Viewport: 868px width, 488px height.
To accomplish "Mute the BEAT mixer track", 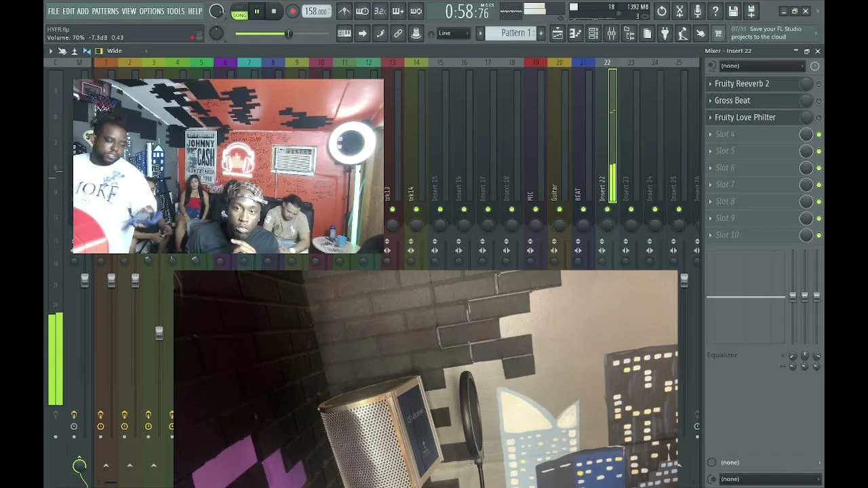I will (583, 209).
